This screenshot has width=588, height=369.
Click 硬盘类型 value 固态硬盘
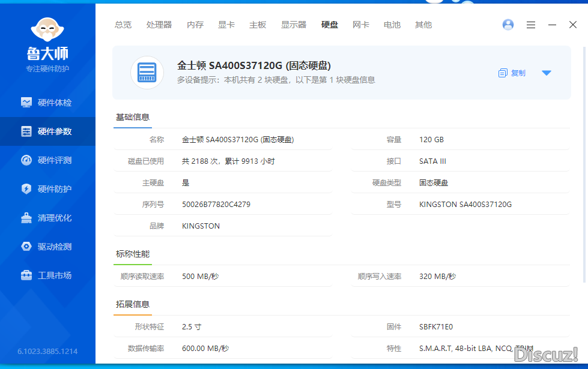434,183
